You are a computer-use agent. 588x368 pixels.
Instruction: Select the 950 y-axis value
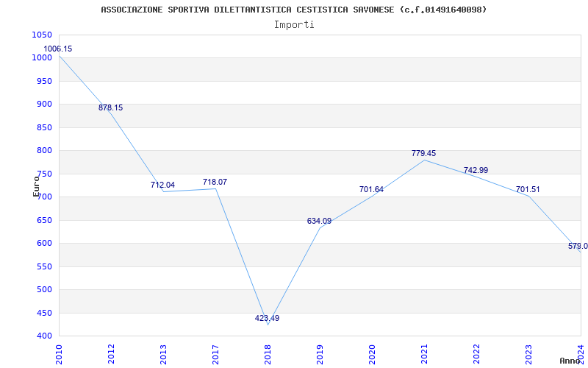[44, 81]
